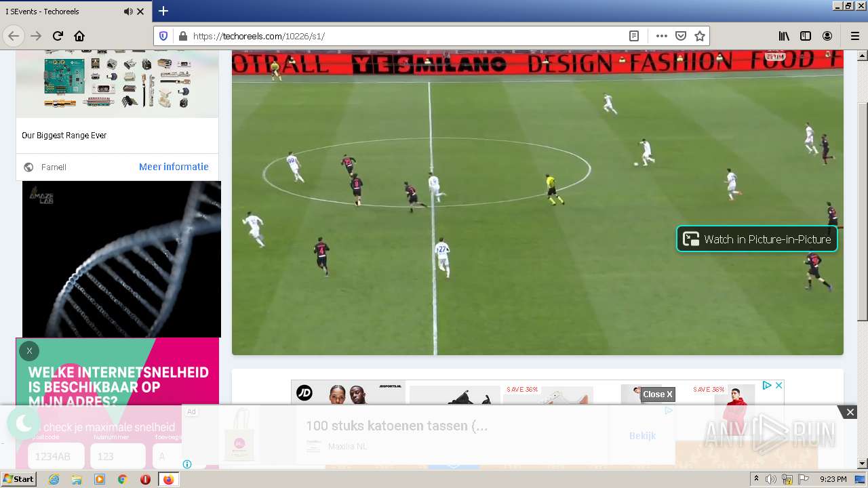
Task: Switch to Firefox in taskbar
Action: 168,479
